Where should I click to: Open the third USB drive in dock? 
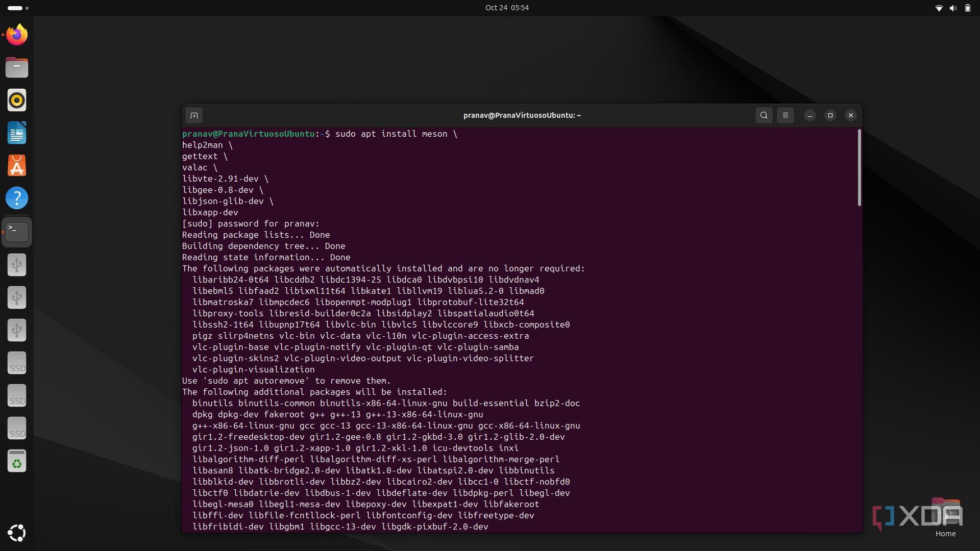pos(17,330)
